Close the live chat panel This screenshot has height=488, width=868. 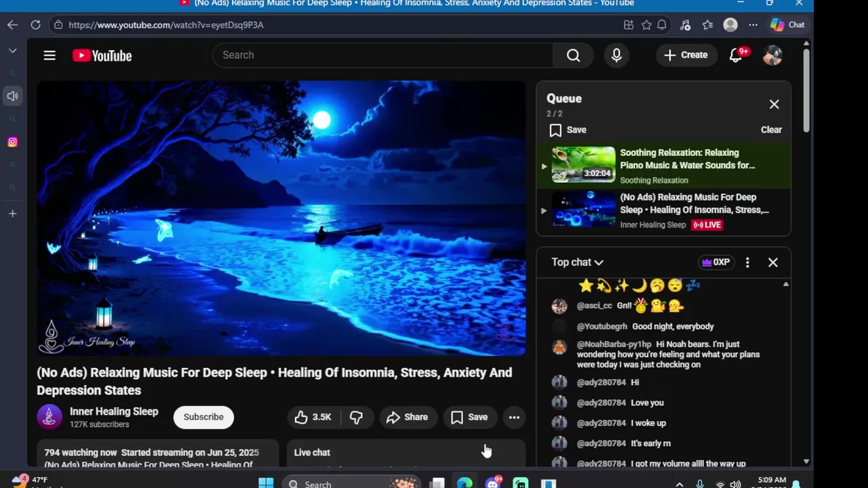tap(772, 262)
